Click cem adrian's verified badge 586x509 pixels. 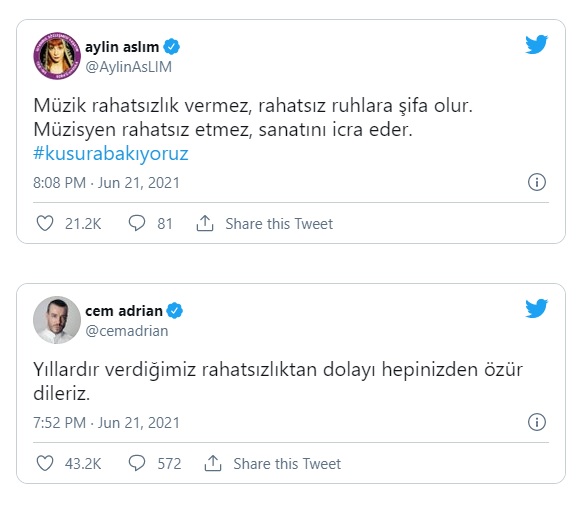click(174, 311)
